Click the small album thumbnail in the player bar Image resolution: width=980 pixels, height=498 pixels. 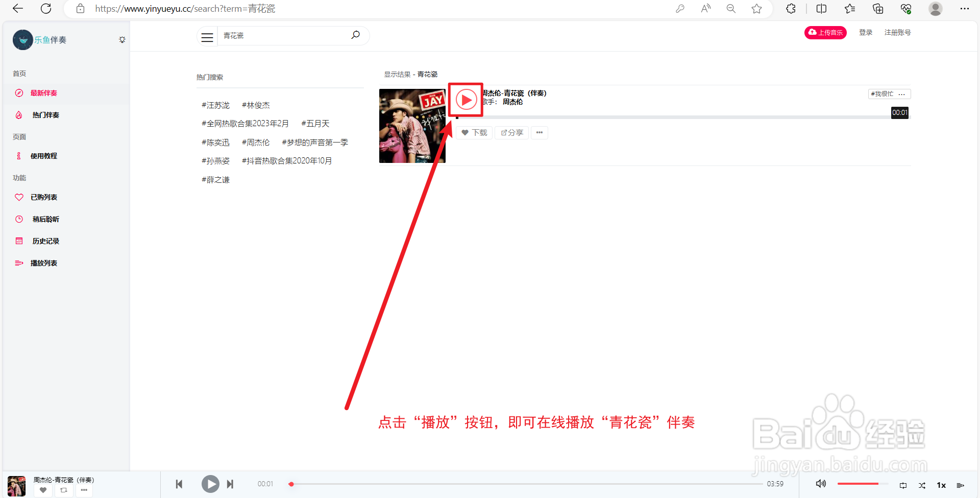click(17, 485)
